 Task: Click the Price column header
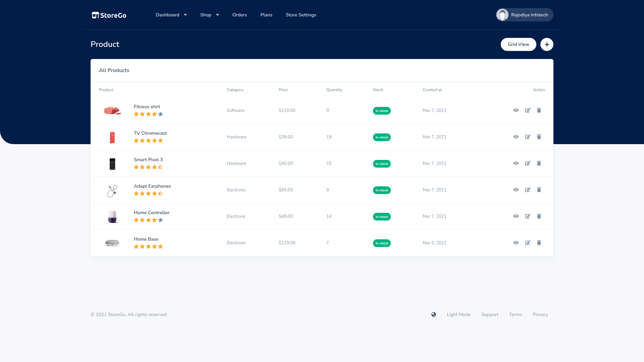[283, 90]
